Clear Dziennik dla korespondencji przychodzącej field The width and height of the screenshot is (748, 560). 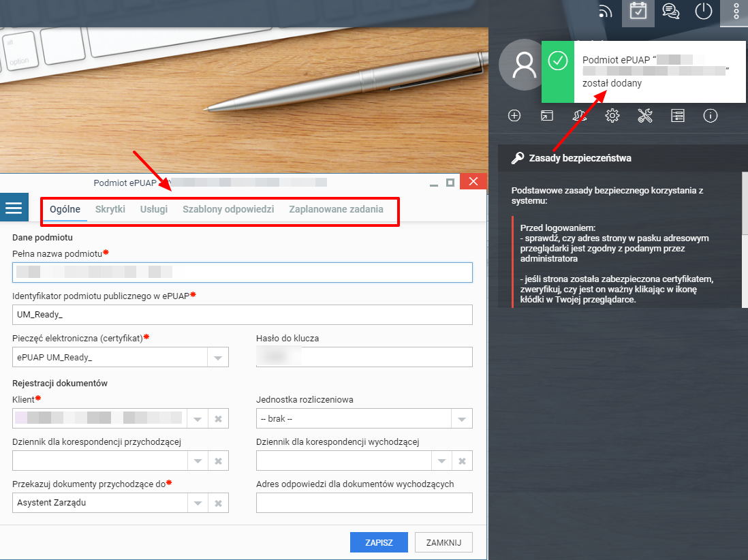tap(218, 461)
